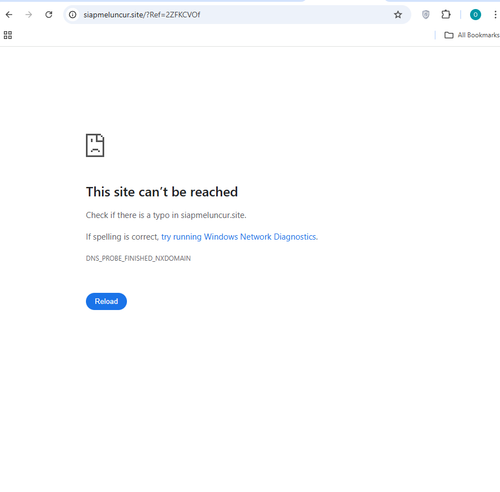Open the shield extension icon
Viewport: 500px width, 492px height.
(426, 15)
